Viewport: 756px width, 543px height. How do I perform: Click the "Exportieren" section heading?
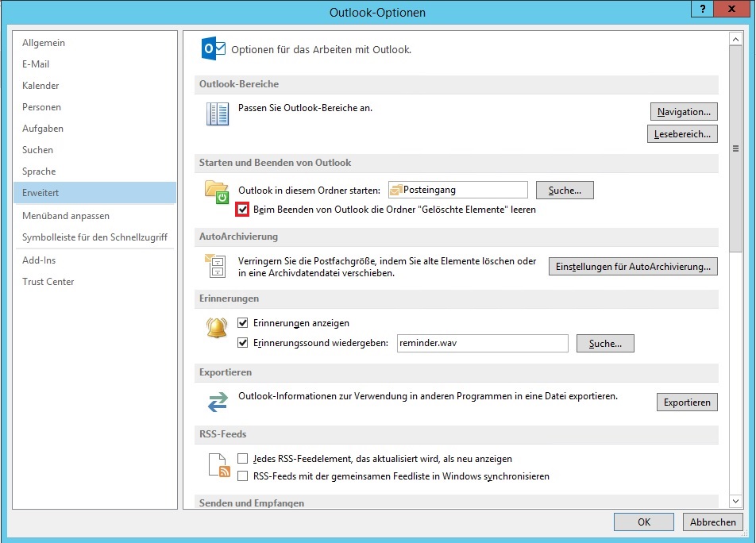click(226, 372)
